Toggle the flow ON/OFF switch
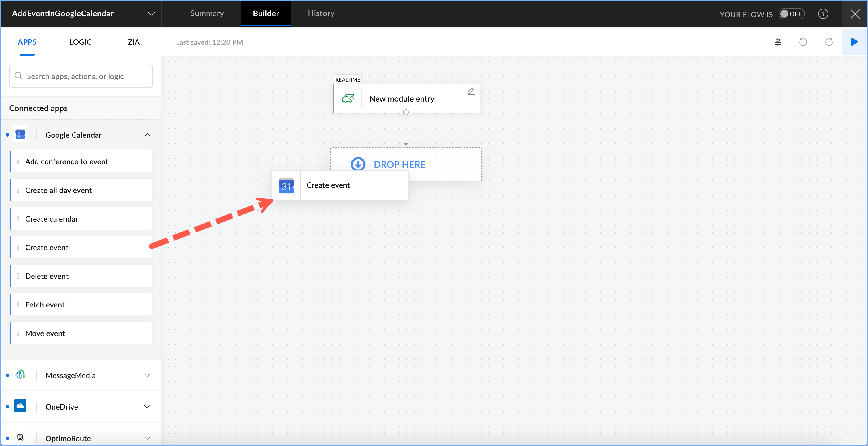 click(791, 14)
